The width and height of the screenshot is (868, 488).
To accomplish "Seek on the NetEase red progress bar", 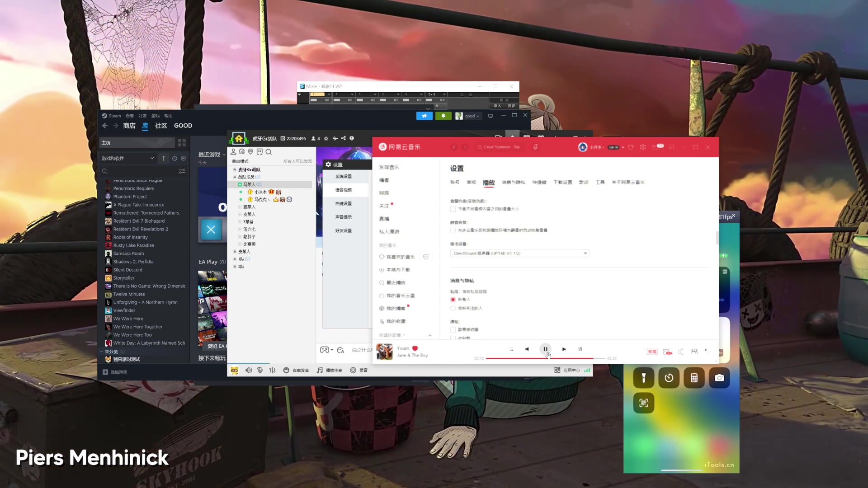I will coord(545,358).
